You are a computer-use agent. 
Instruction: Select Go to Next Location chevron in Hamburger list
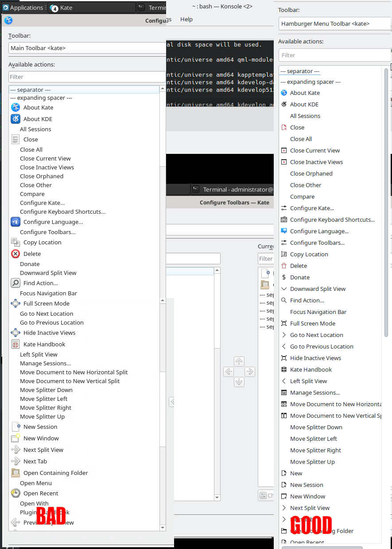pos(284,335)
